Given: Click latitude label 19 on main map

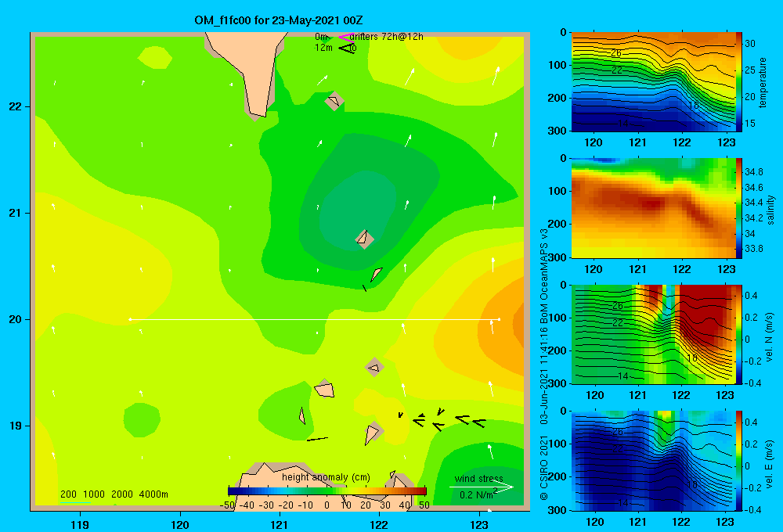Looking at the screenshot, I should coord(16,426).
